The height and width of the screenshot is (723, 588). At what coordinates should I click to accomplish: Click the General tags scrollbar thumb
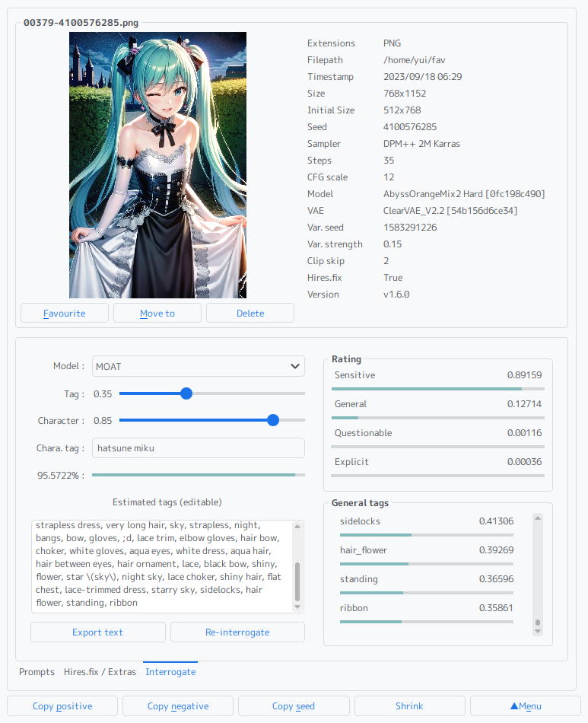pyautogui.click(x=537, y=623)
